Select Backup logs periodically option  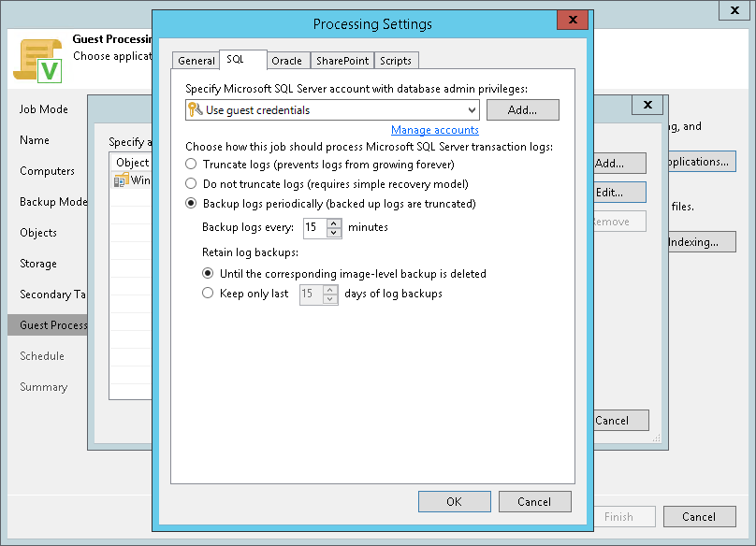tap(191, 204)
